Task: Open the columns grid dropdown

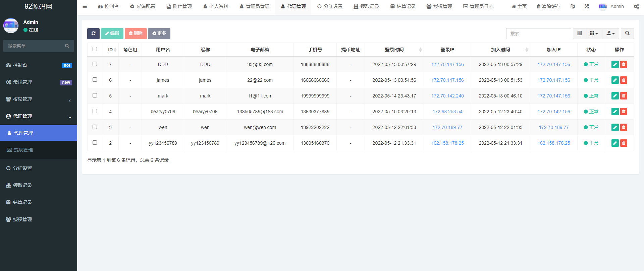Action: [x=594, y=33]
